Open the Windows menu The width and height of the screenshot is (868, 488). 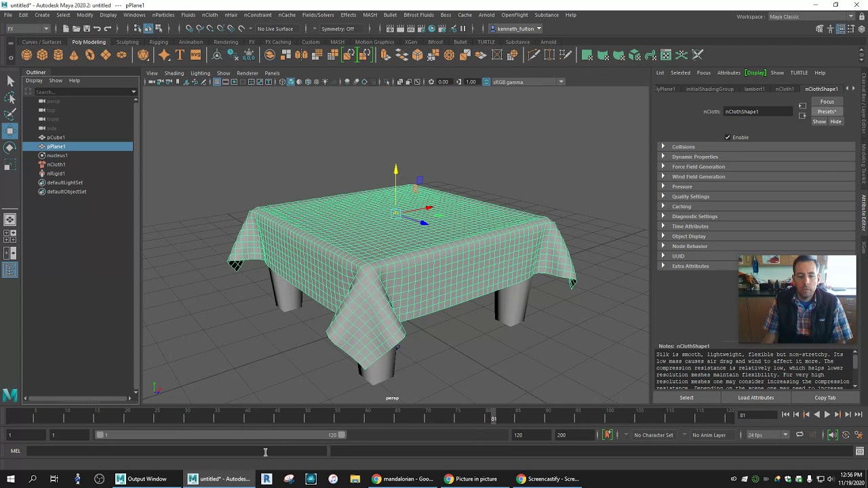[134, 15]
